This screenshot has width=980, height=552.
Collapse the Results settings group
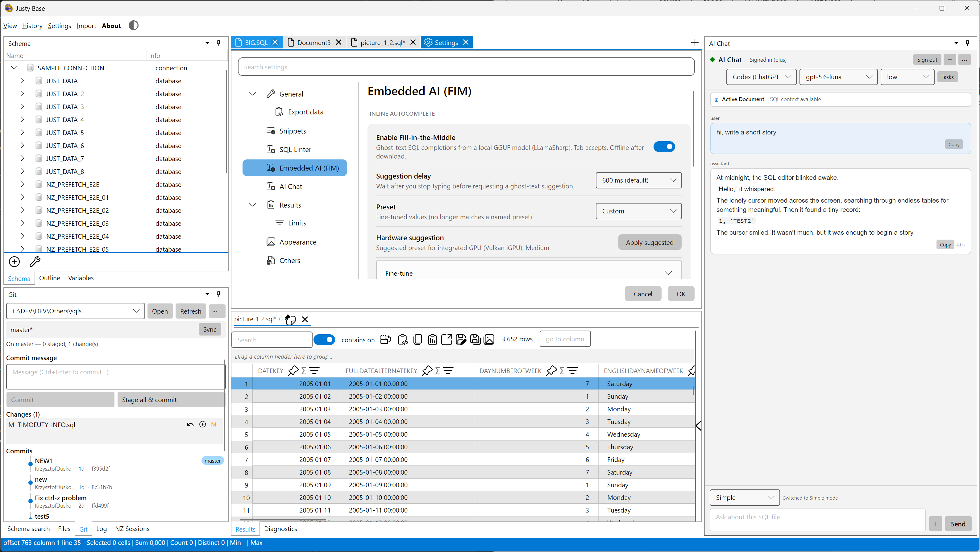pyautogui.click(x=253, y=205)
